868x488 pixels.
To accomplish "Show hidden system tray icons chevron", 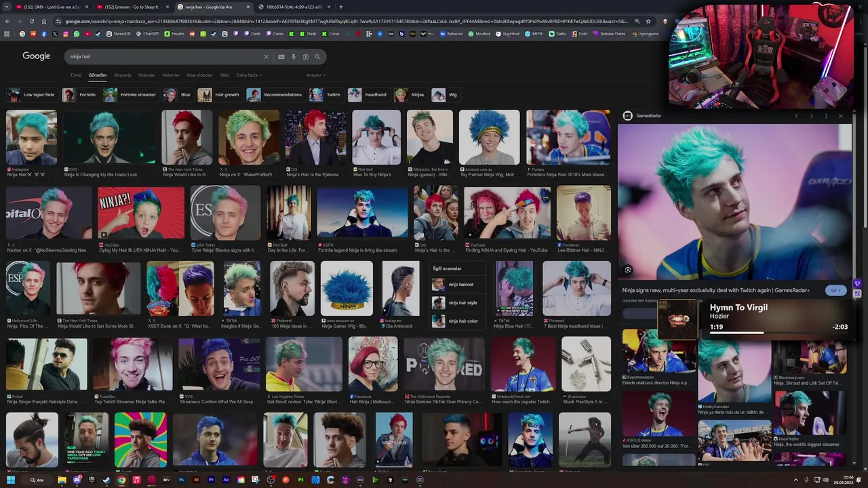I will (795, 480).
